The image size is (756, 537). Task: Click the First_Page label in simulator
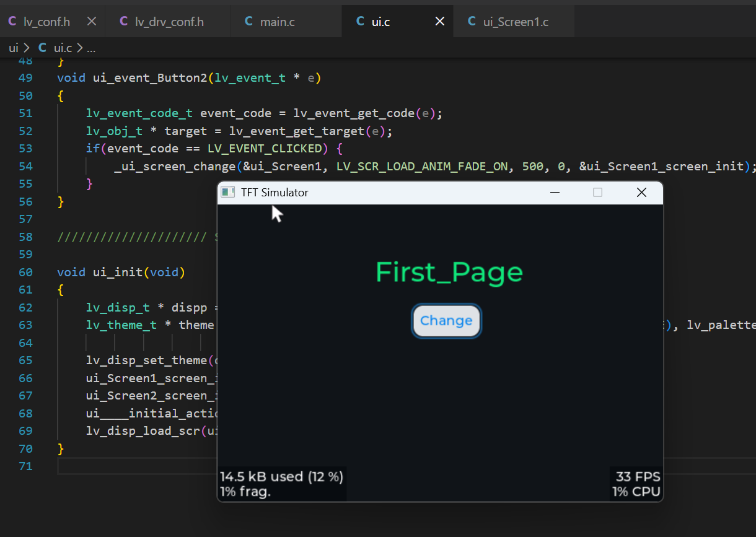[449, 273]
